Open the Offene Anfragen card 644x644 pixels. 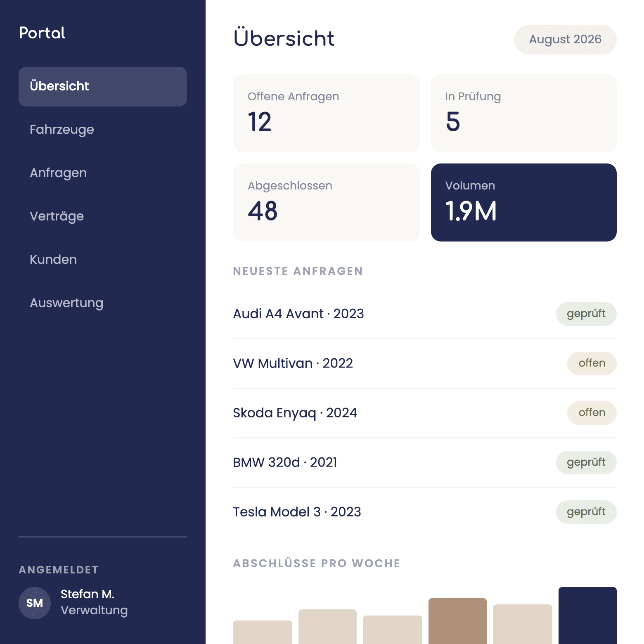pos(326,113)
